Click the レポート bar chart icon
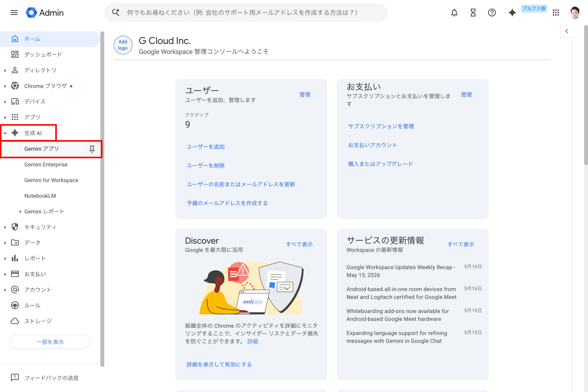Image resolution: width=588 pixels, height=392 pixels. (x=15, y=258)
